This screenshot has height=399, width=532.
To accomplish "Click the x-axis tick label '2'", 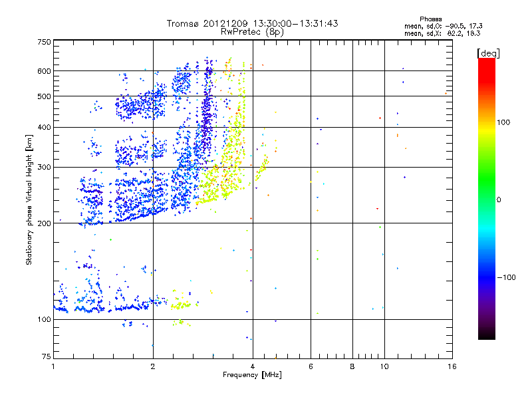I will [153, 366].
